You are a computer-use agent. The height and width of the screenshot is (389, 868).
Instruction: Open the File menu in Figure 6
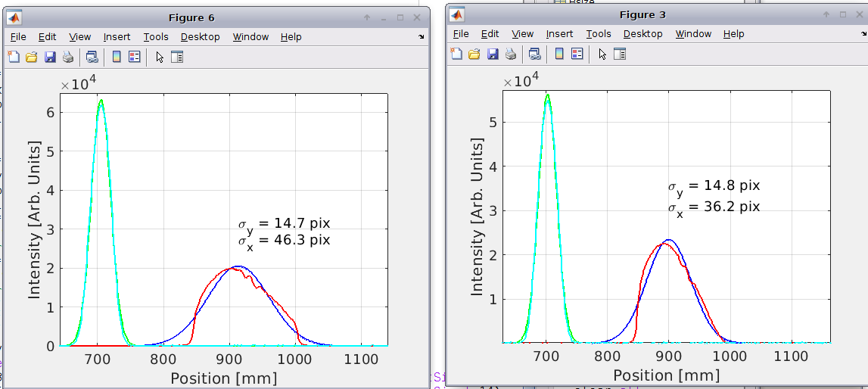coord(18,36)
